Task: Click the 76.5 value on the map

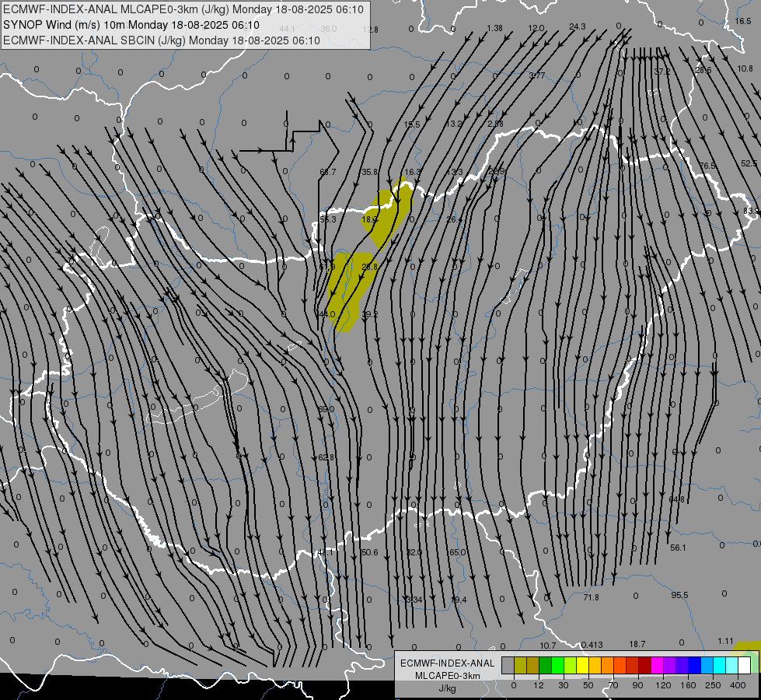Action: [x=707, y=166]
